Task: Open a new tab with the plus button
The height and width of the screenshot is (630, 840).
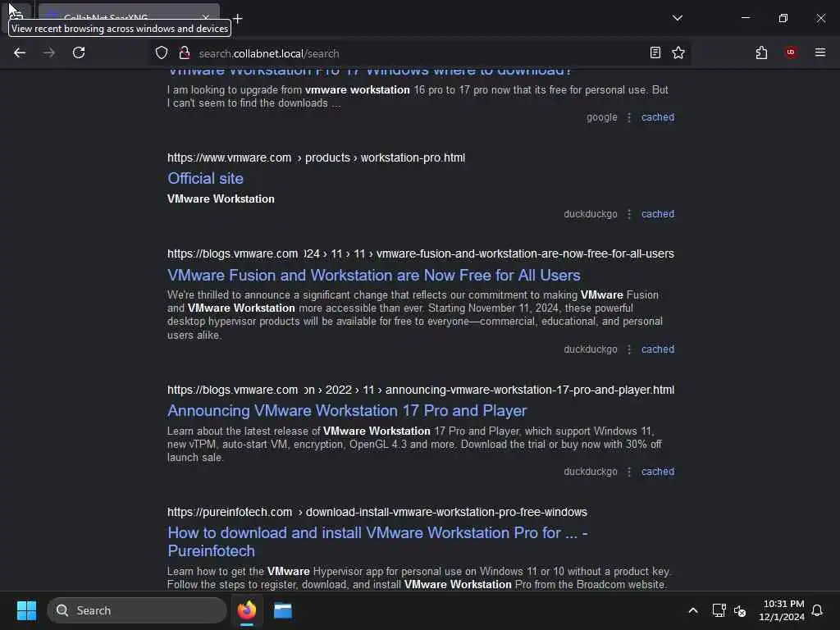Action: coord(237,19)
